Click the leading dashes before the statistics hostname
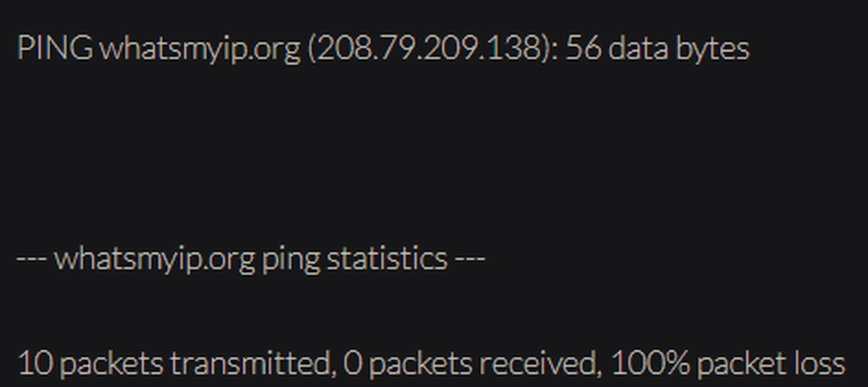868x387 pixels. (x=31, y=260)
